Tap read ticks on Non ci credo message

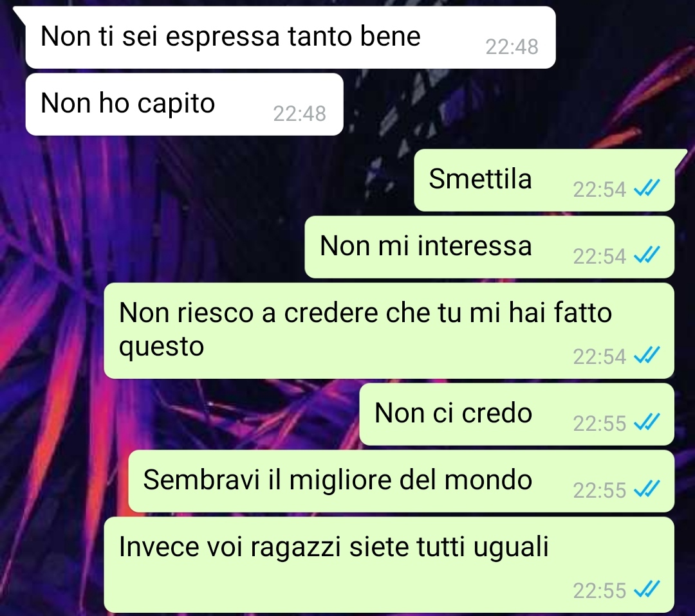click(647, 422)
